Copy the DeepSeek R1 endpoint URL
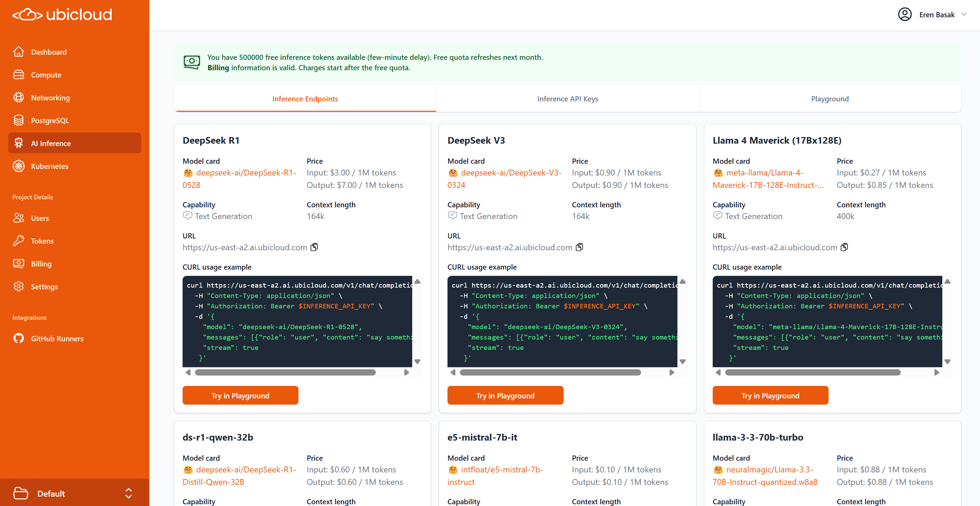Image resolution: width=980 pixels, height=506 pixels. pos(314,247)
